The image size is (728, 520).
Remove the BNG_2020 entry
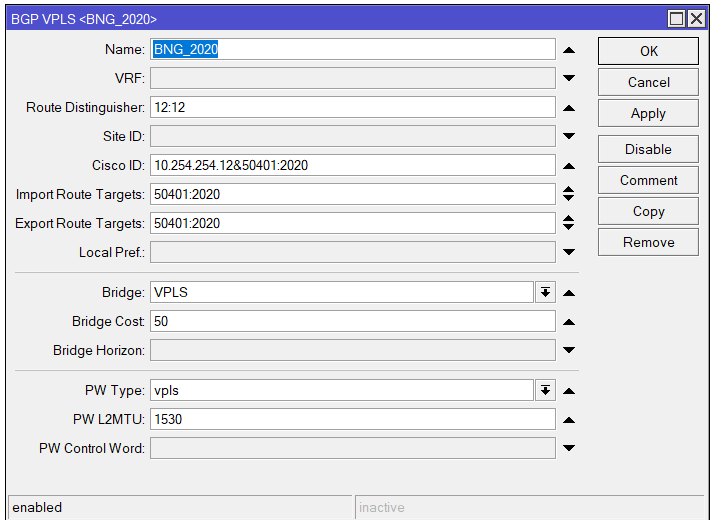pos(648,242)
